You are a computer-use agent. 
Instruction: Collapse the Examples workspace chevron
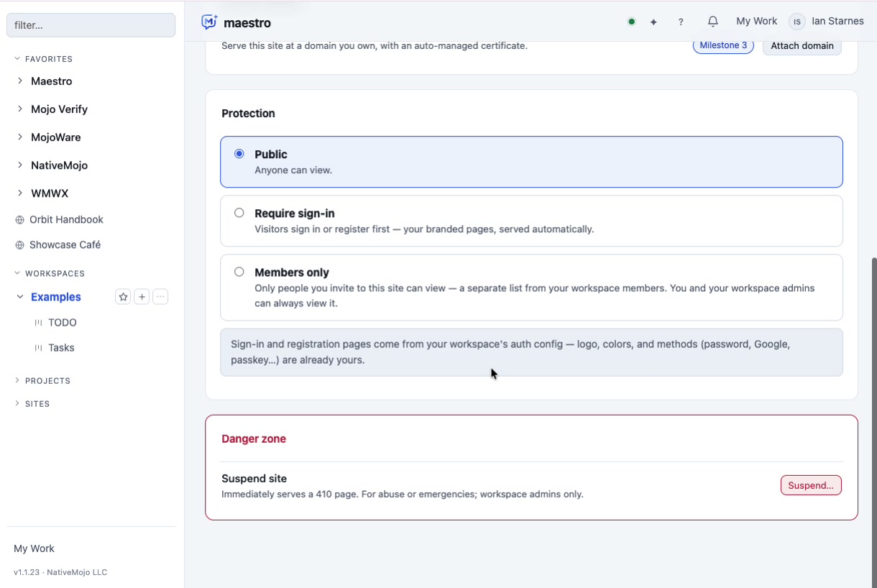20,297
